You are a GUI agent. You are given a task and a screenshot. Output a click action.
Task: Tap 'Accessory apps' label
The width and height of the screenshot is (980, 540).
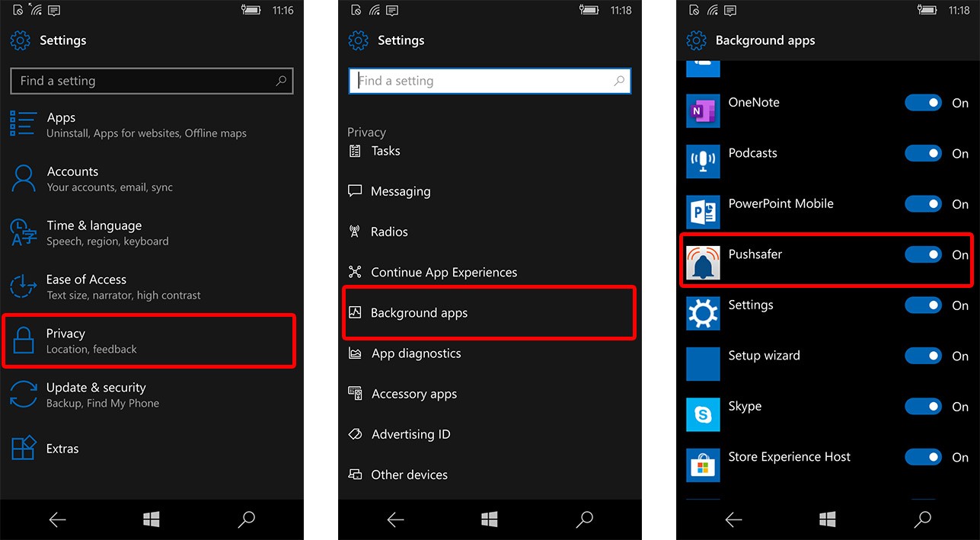click(x=414, y=394)
